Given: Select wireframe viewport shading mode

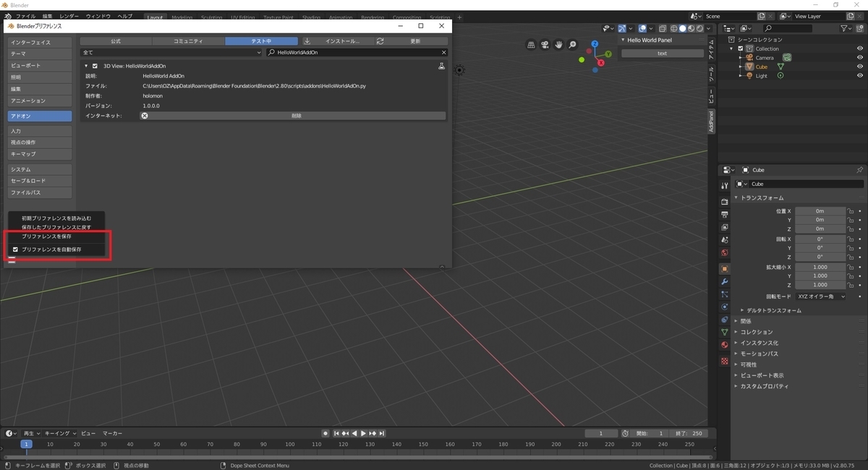Looking at the screenshot, I should point(673,28).
